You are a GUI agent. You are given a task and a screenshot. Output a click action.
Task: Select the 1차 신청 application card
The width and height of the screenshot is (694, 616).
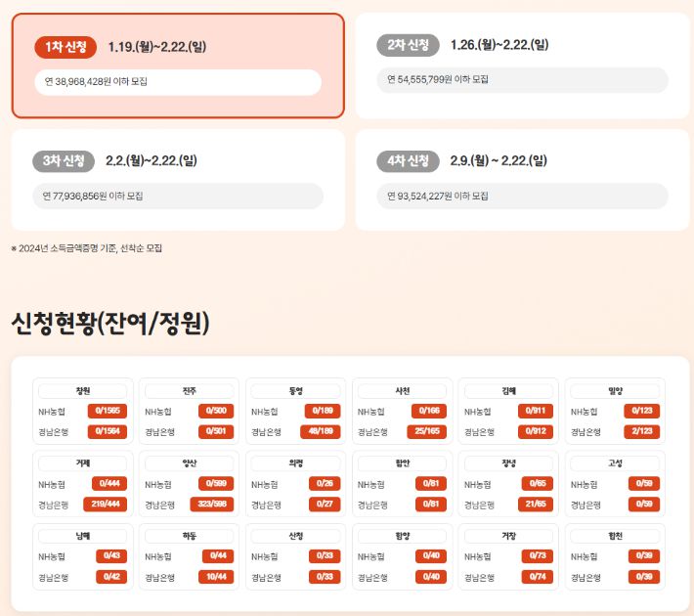pyautogui.click(x=178, y=66)
